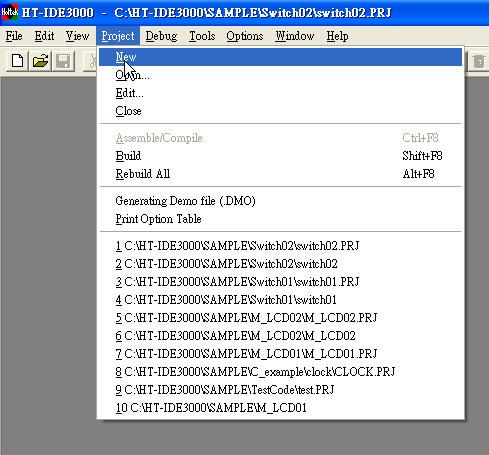
Task: Open the Help menu
Action: (x=337, y=36)
